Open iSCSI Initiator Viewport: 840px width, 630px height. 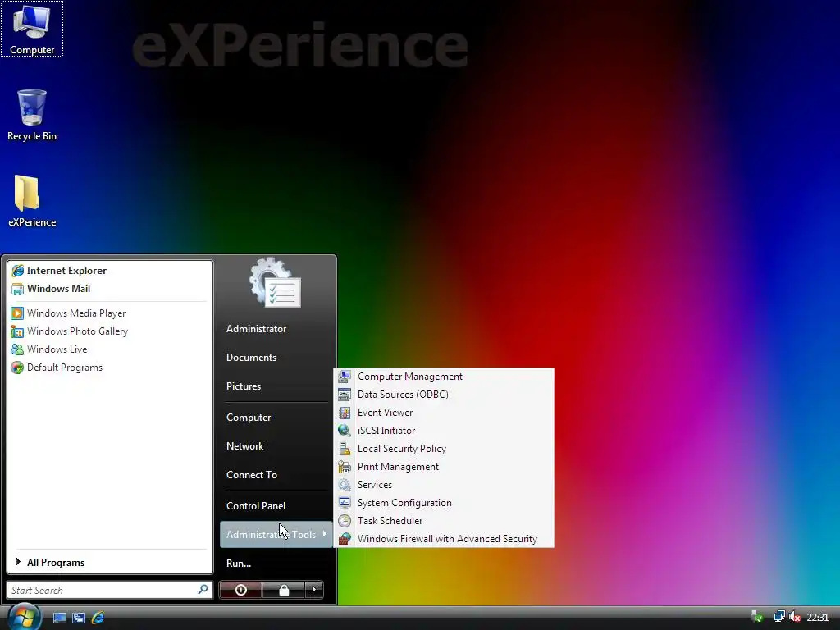[444, 431]
